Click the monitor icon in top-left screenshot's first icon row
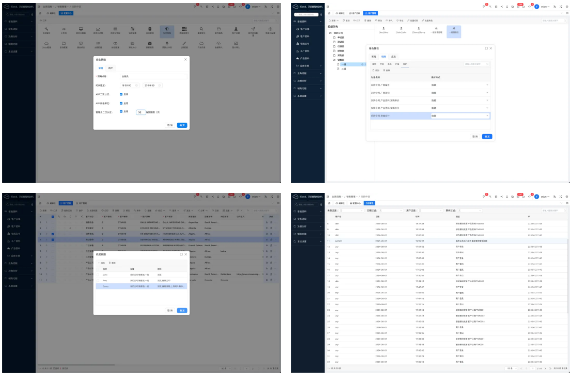576x377 pixels. [81, 29]
